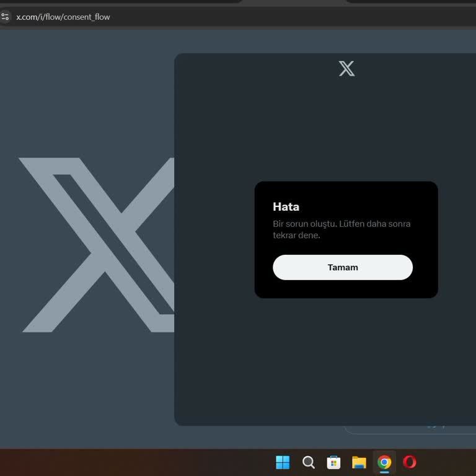Viewport: 476px width, 476px height.
Task: Open File Explorer from the taskbar
Action: [359, 462]
